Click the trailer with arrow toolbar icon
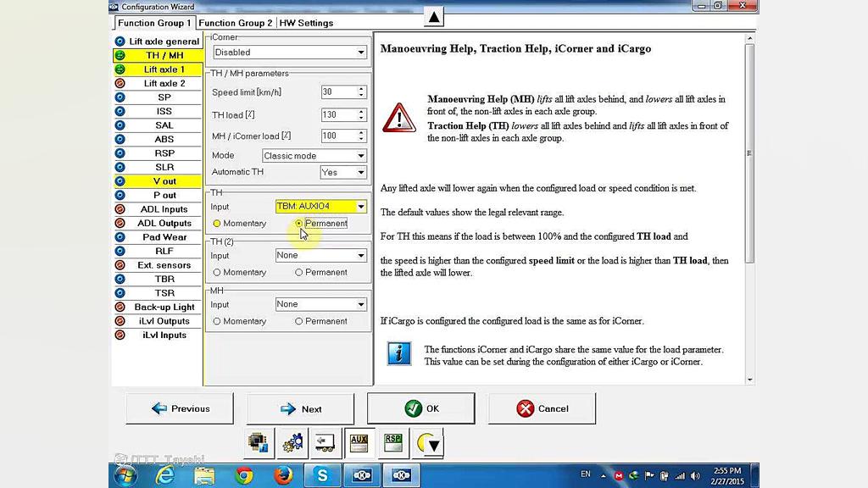Viewport: 868px width, 488px height. pos(325,443)
